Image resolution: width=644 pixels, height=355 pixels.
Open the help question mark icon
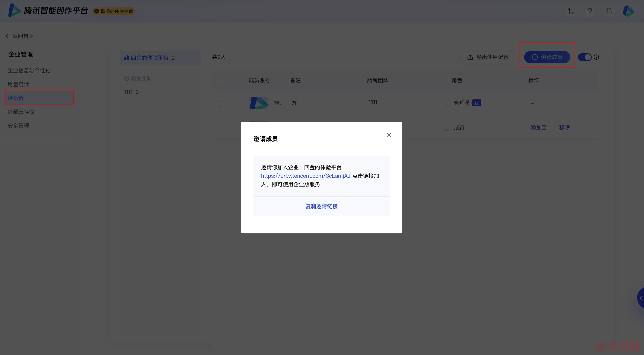coord(590,11)
